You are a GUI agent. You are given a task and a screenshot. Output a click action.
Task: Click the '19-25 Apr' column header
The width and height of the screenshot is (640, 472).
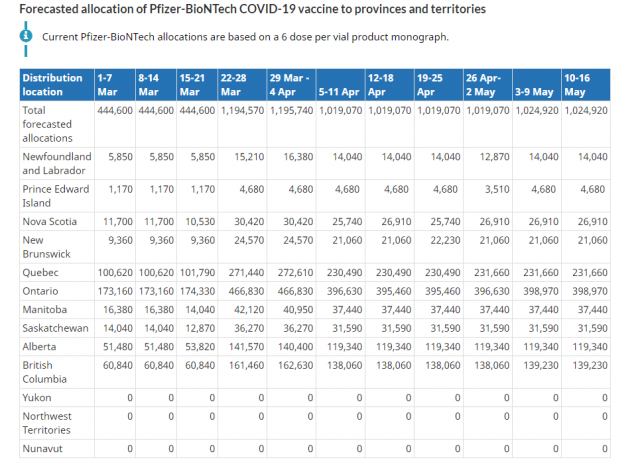pos(438,85)
